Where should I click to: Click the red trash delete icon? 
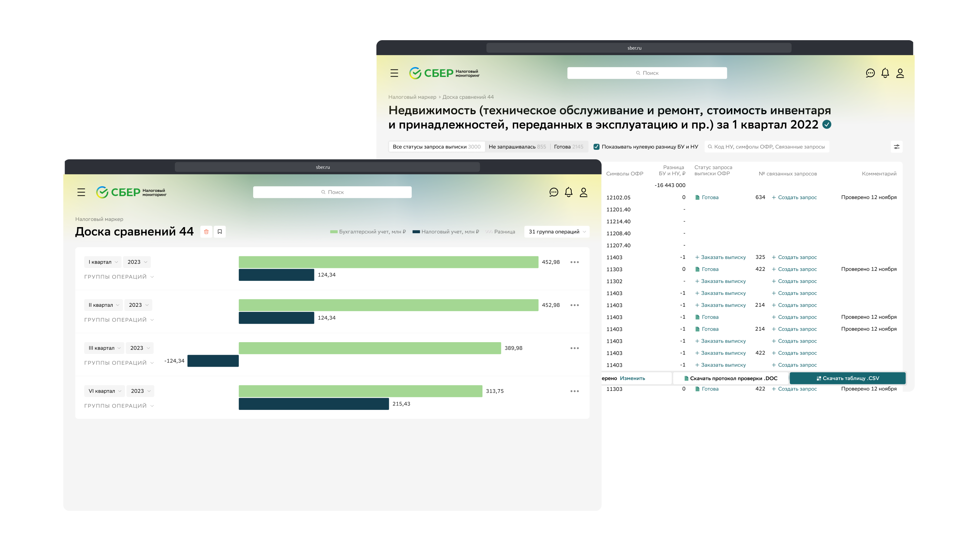tap(206, 232)
